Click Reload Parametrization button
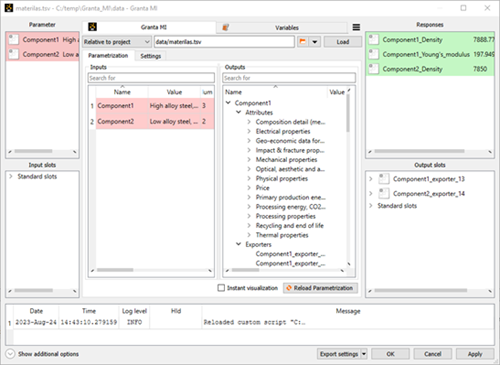Viewport: 500px width, 365px height. [320, 288]
